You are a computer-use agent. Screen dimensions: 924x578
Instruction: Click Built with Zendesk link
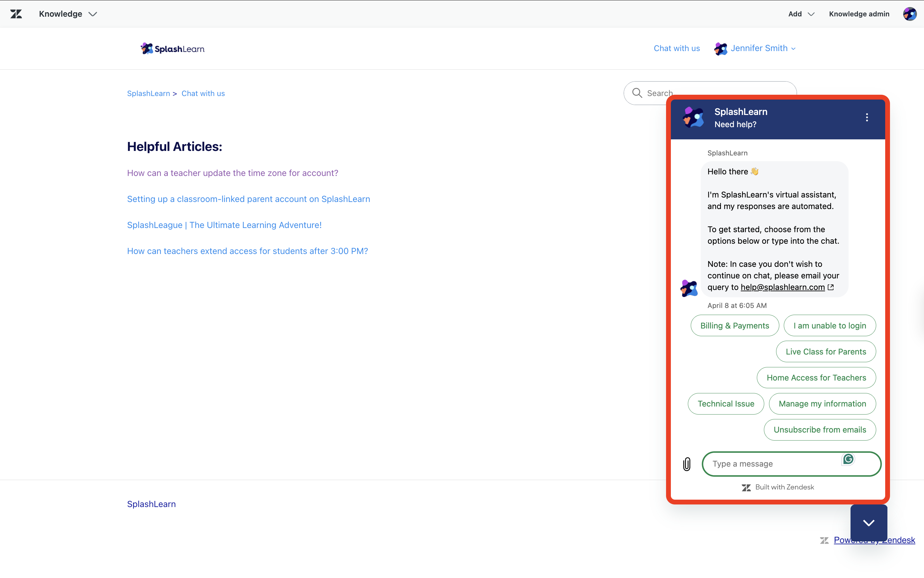[x=778, y=487]
